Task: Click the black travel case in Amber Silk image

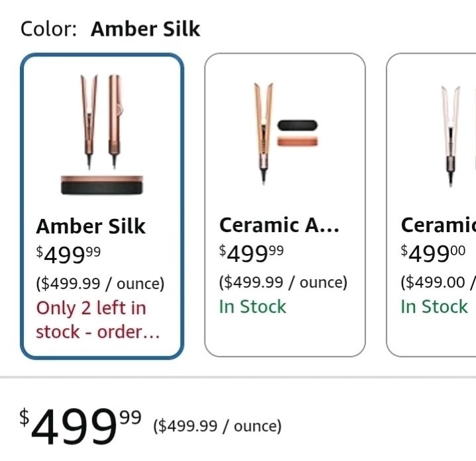Action: coord(102,185)
